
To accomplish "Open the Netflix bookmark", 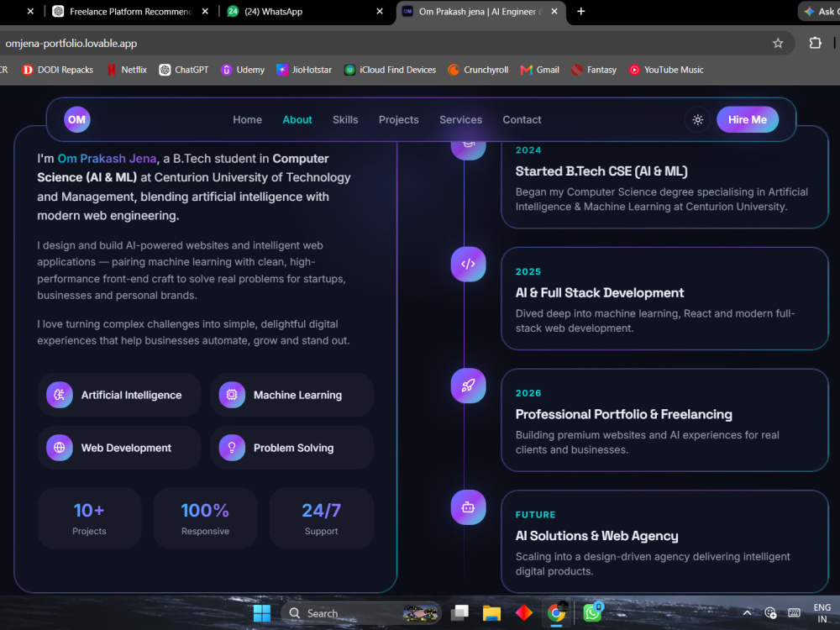I will click(127, 70).
